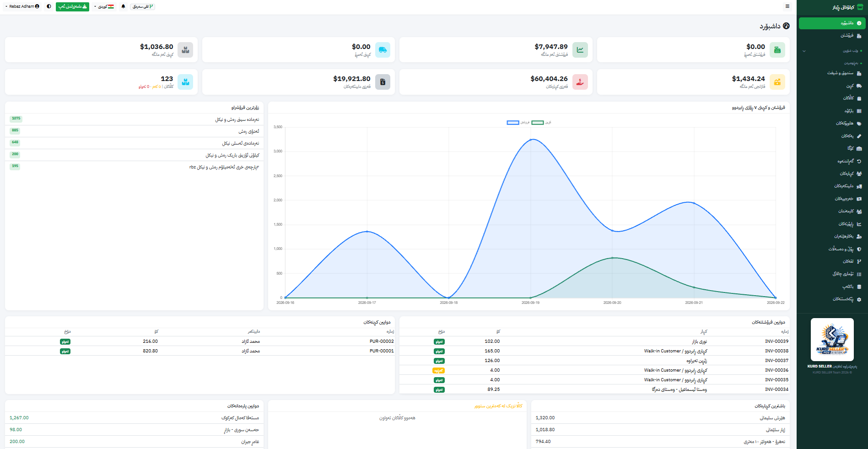The height and width of the screenshot is (449, 868).
Task: Click the PUR-00001 purchase number
Action: [382, 351]
